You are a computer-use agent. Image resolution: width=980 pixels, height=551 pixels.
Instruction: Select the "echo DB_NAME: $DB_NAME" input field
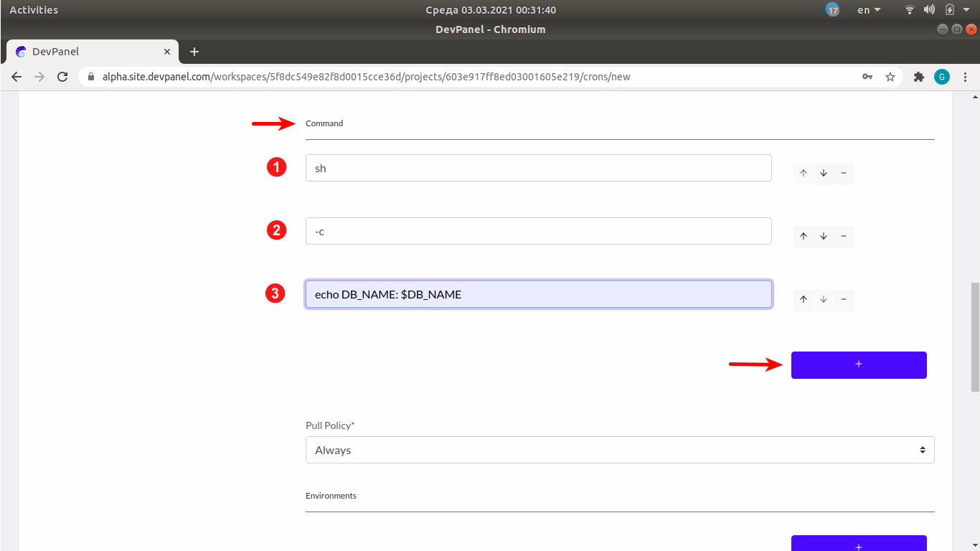pos(538,294)
